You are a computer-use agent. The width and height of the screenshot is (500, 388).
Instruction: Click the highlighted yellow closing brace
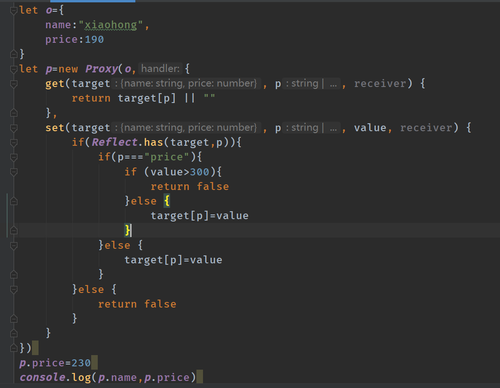128,230
